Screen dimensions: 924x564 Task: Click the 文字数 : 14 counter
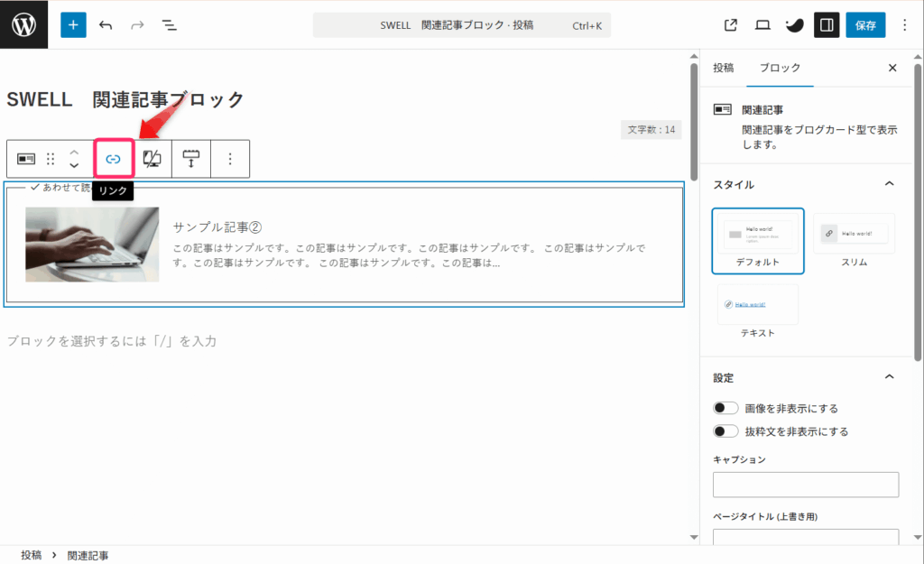[651, 130]
